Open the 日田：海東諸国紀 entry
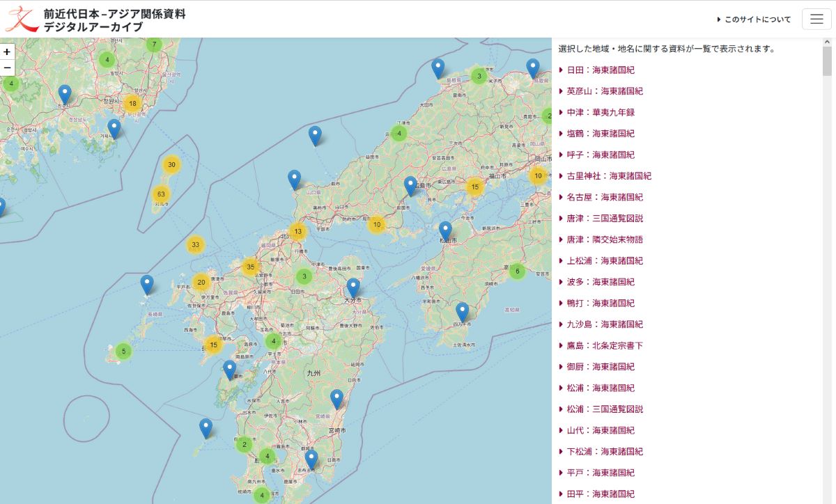 click(x=601, y=70)
